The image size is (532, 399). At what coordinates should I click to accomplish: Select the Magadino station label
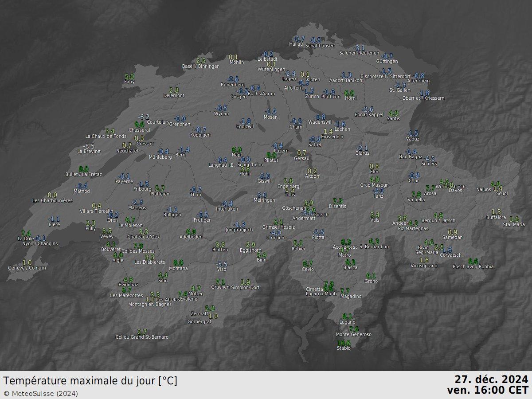click(x=351, y=296)
